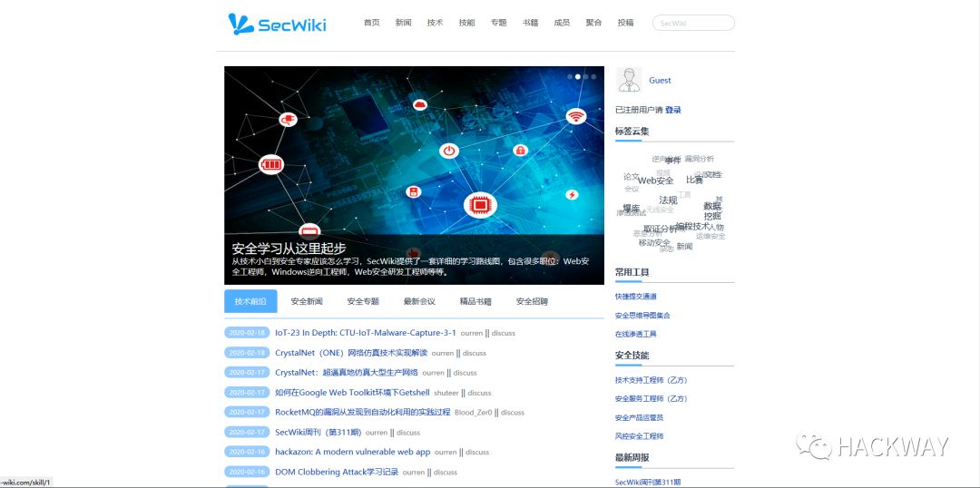Open 在线渗透工具 tool link
This screenshot has width=980, height=488.
click(x=635, y=335)
